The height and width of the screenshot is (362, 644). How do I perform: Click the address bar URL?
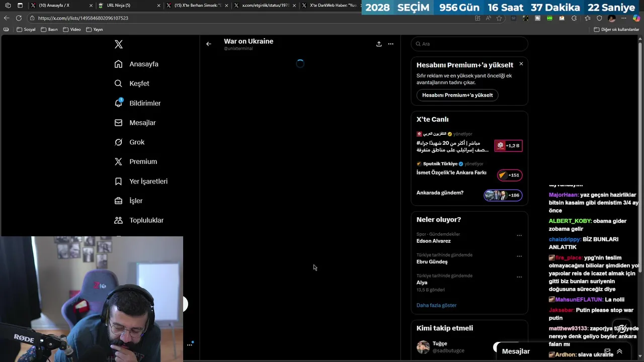point(83,18)
